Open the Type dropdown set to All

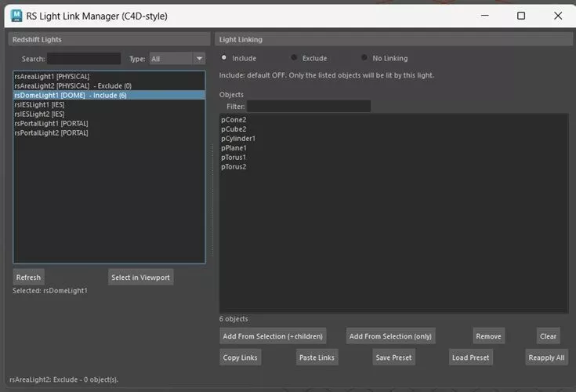177,59
